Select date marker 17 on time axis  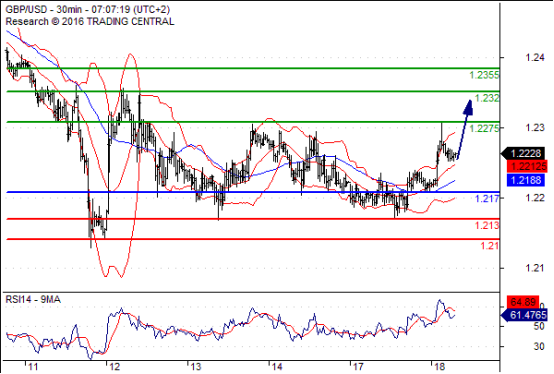pos(358,367)
